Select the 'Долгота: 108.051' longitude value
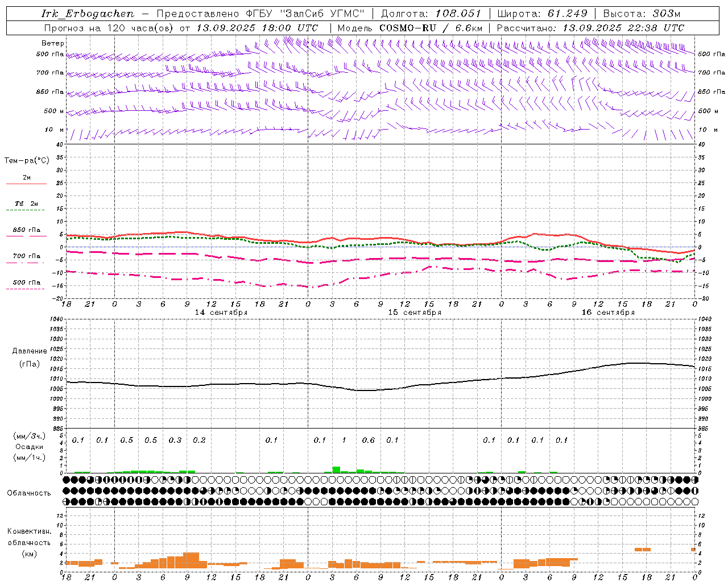728x582 pixels. 431,14
